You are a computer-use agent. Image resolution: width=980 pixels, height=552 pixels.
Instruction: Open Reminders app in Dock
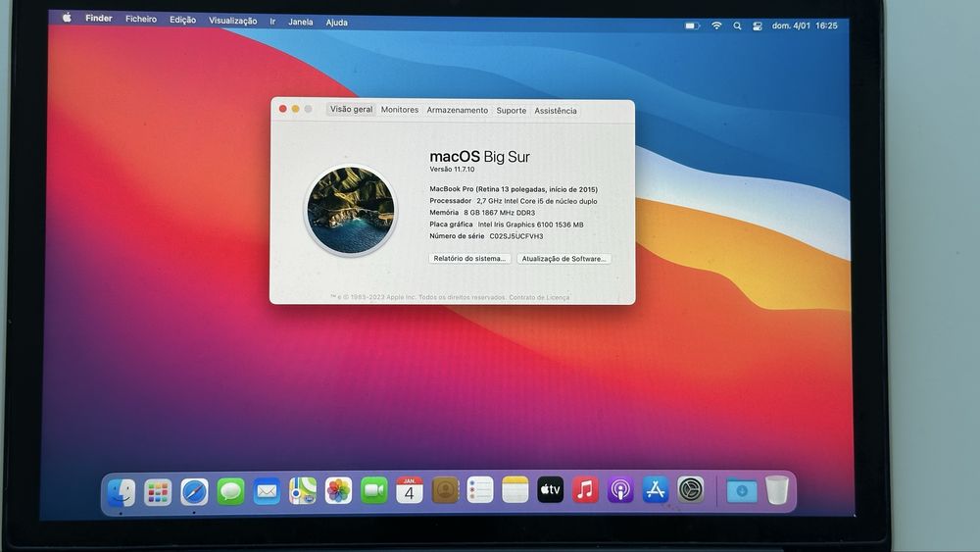[x=480, y=489]
